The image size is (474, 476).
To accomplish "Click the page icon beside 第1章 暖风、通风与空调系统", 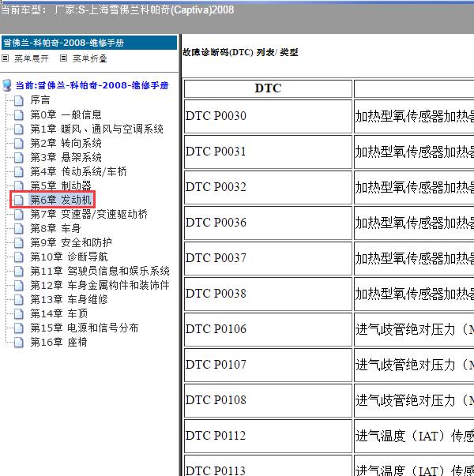I will [19, 129].
